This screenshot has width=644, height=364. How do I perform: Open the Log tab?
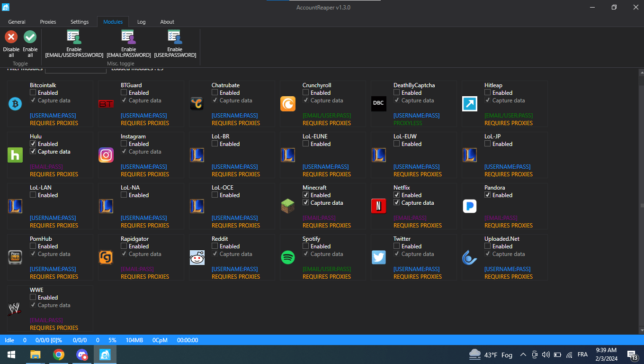[142, 22]
